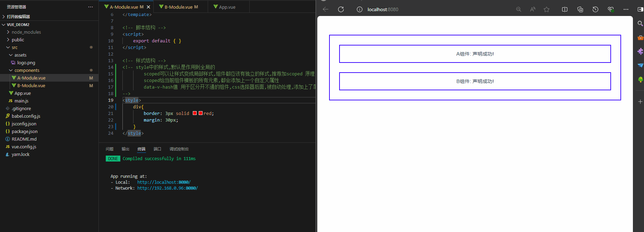Viewport: 644px width, 232px height.
Task: Reload the localhost page
Action: click(341, 9)
